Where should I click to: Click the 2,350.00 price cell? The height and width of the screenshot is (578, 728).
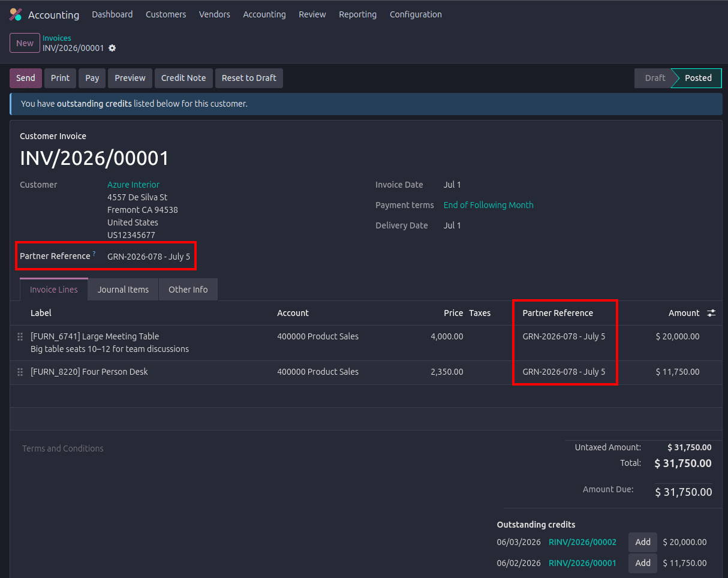point(447,372)
